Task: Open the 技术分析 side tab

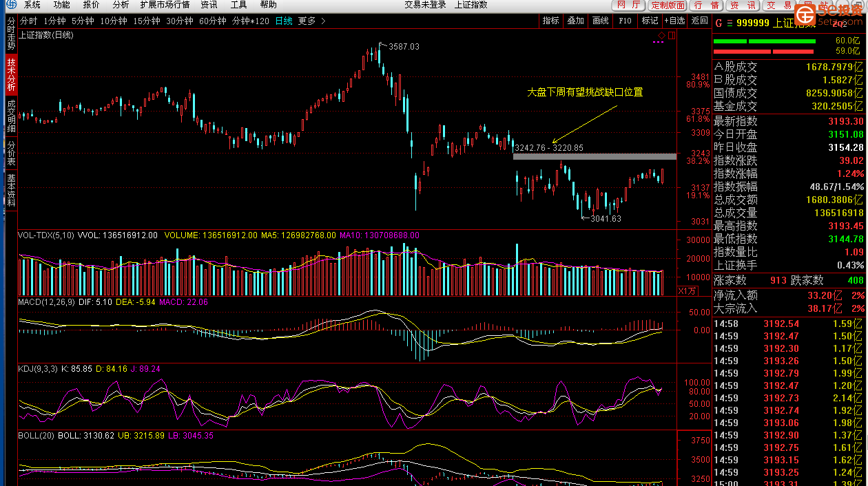Action: pos(11,75)
